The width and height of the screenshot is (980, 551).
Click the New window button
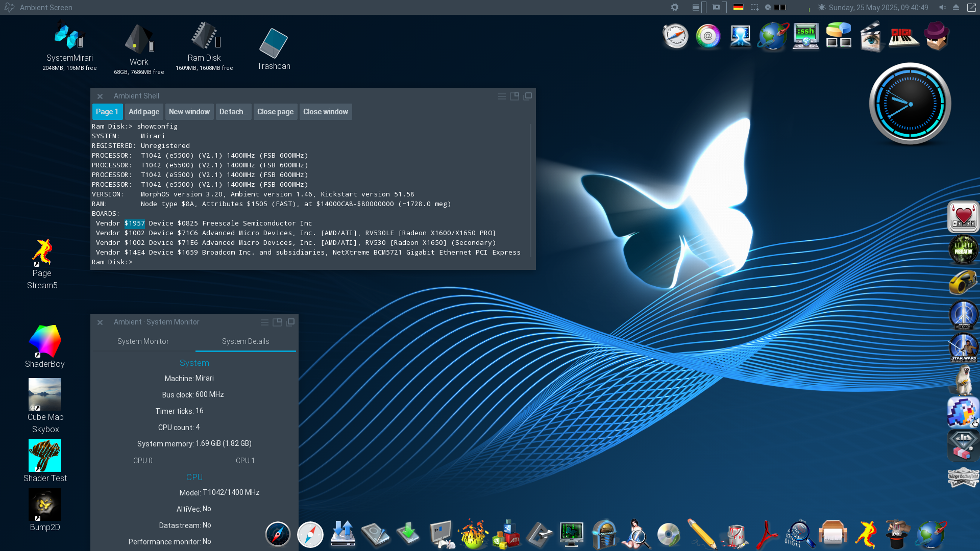click(x=189, y=112)
